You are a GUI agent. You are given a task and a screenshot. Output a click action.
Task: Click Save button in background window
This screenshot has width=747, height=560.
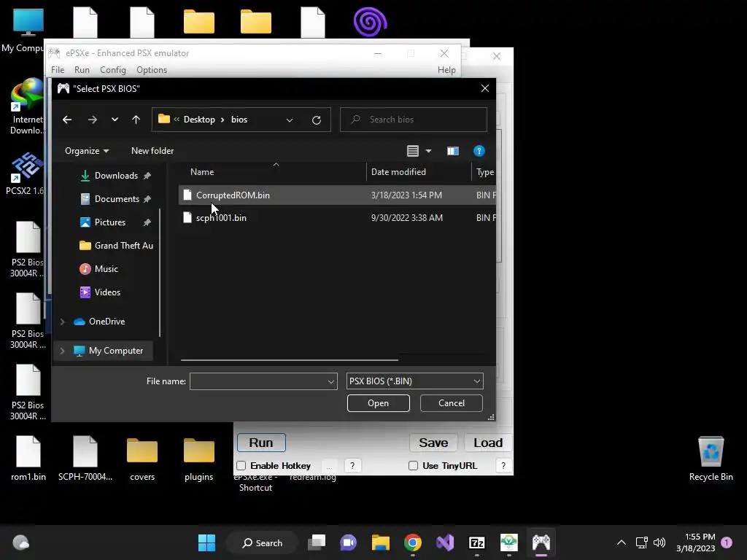coord(433,443)
